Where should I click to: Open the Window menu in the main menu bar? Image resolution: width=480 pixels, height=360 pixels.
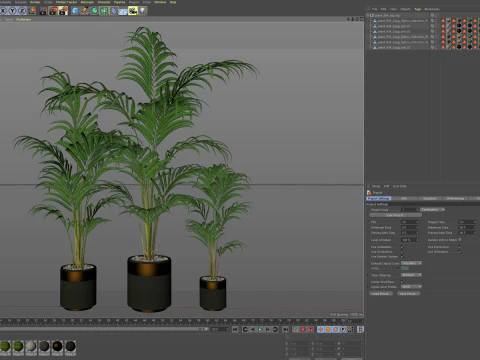coord(160,2)
